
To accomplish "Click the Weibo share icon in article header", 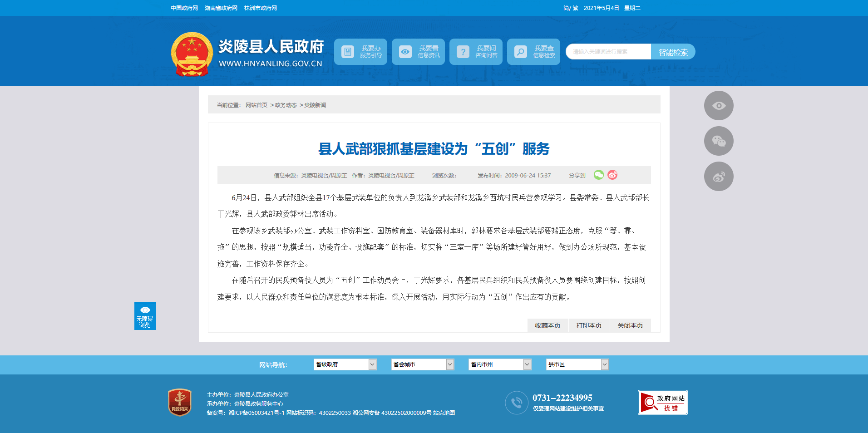I will click(x=612, y=175).
